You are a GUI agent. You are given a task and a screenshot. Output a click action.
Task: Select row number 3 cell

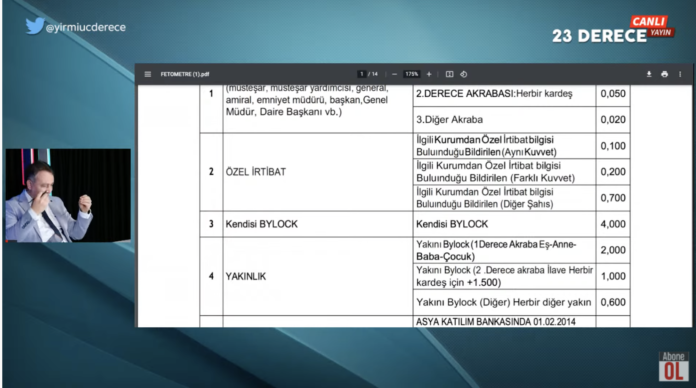211,224
